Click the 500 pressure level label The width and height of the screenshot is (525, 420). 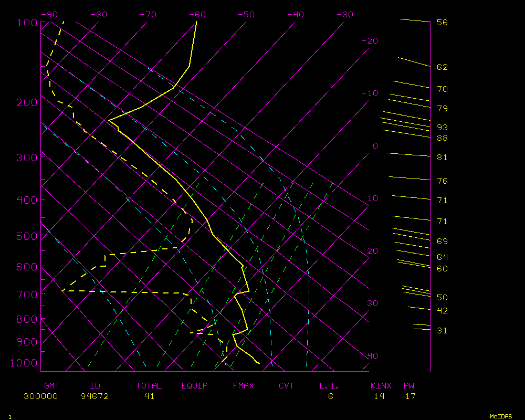pos(27,236)
